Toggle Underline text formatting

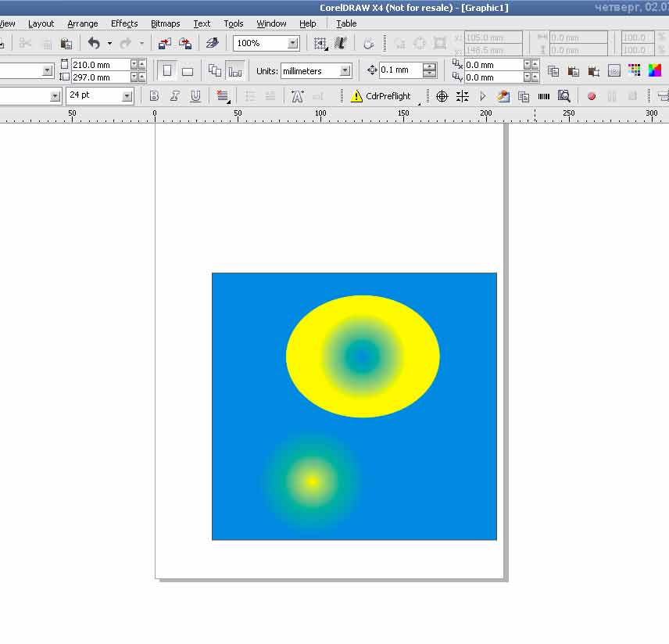coord(195,96)
